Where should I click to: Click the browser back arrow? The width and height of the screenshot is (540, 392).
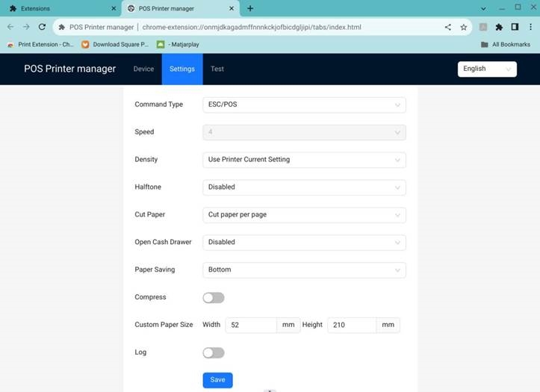click(x=10, y=27)
